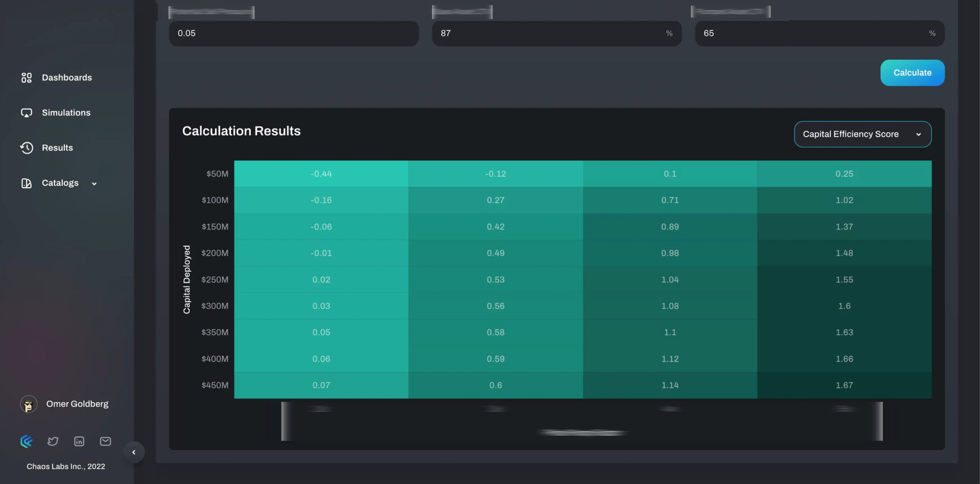Open the Capital Efficiency Score dropdown

pos(862,134)
